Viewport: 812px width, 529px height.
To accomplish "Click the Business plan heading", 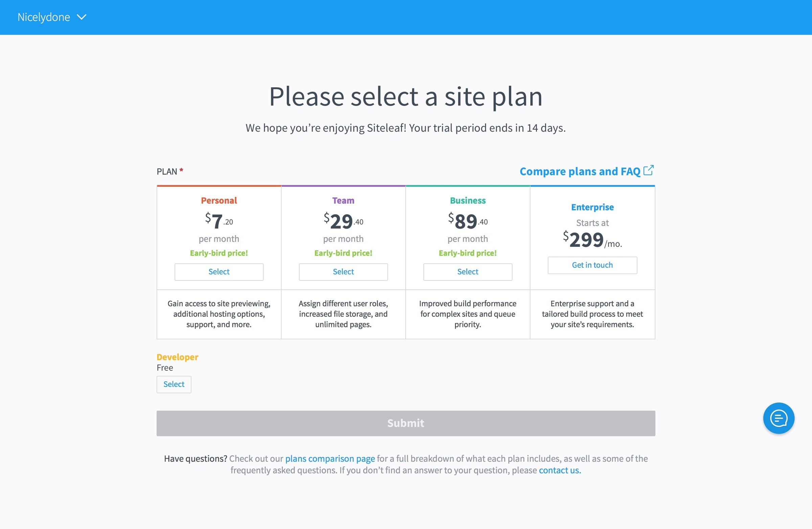I will (x=468, y=200).
